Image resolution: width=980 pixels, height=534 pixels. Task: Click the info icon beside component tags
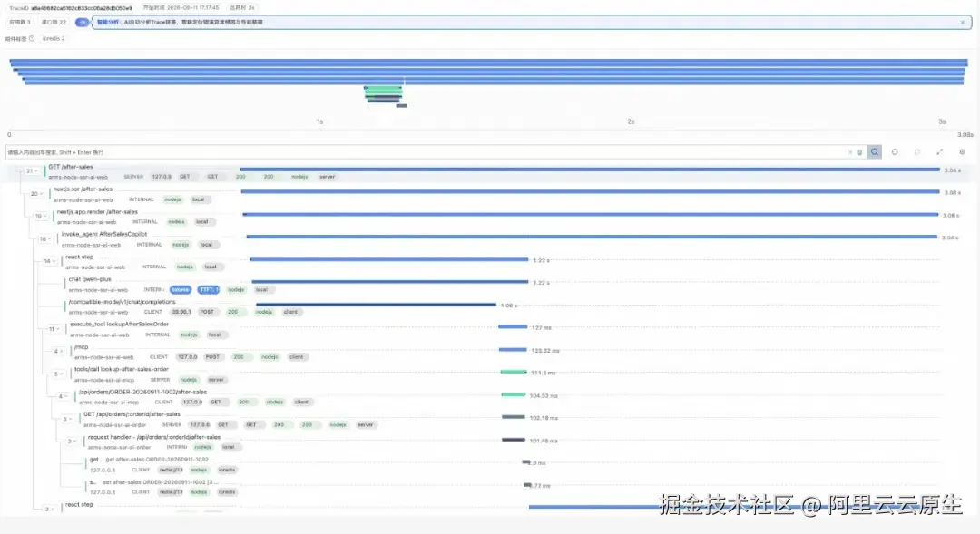tap(32, 39)
